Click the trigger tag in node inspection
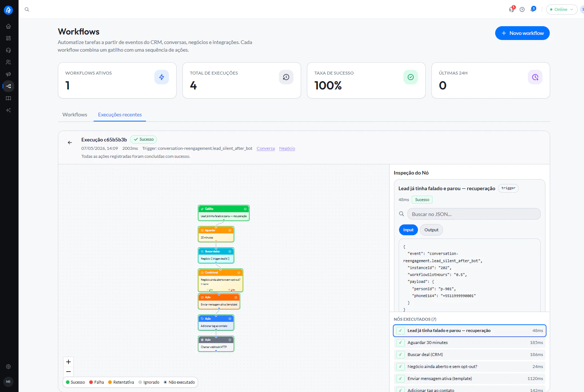 coord(508,188)
